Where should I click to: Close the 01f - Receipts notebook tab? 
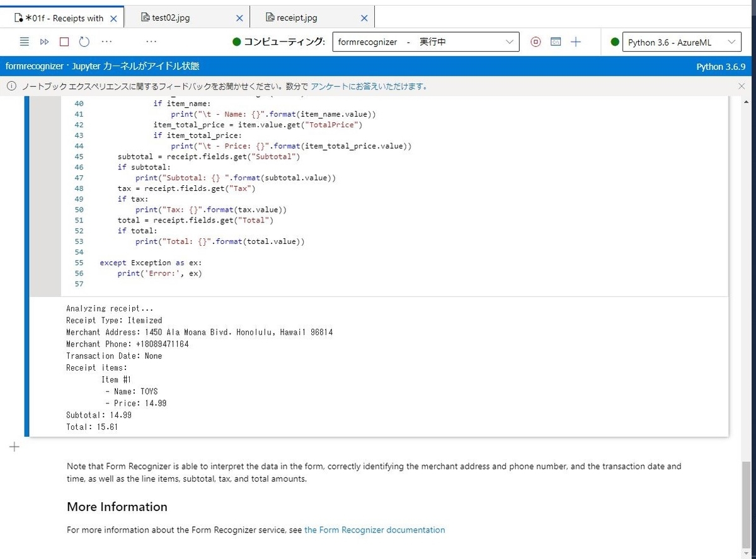[113, 18]
